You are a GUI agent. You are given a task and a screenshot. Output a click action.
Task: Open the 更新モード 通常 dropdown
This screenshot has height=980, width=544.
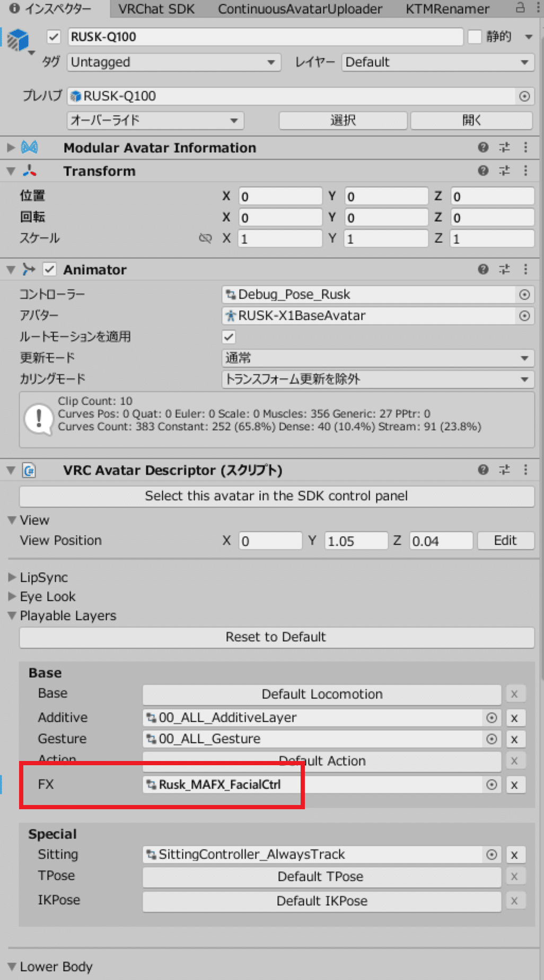(x=378, y=358)
